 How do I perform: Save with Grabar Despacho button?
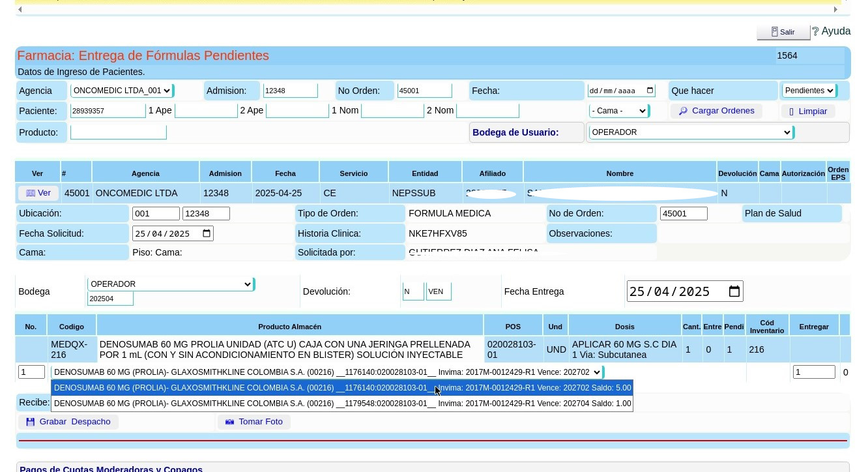tap(68, 422)
